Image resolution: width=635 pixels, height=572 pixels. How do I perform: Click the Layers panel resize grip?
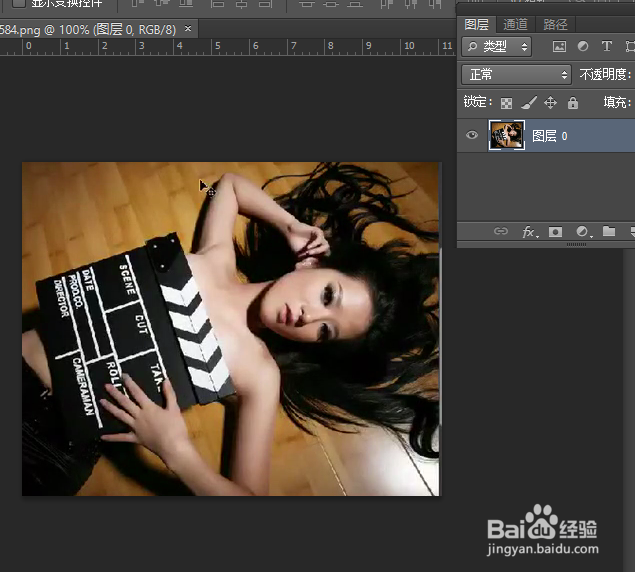[x=576, y=244]
